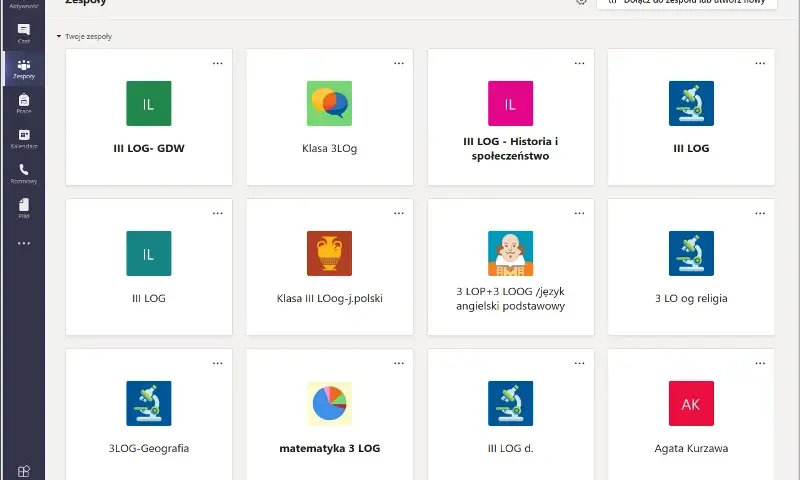The width and height of the screenshot is (800, 480).
Task: Click Shakespeare avatar of język angielski team
Action: 510,253
